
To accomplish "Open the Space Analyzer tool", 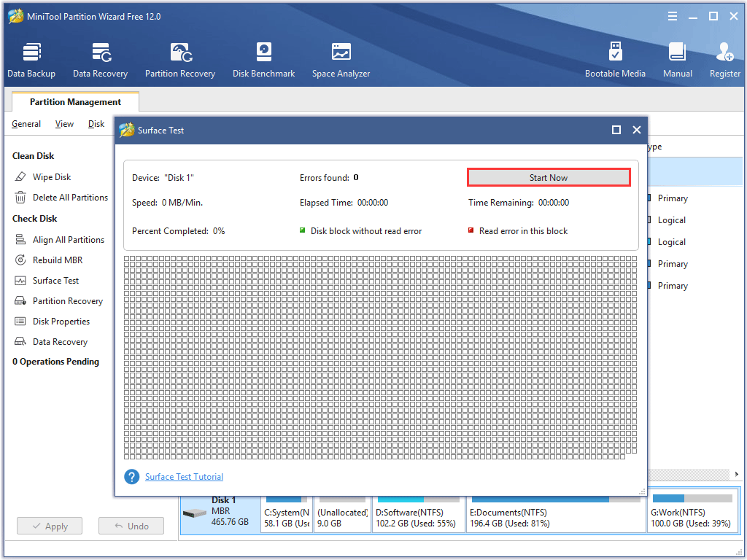I will [340, 58].
